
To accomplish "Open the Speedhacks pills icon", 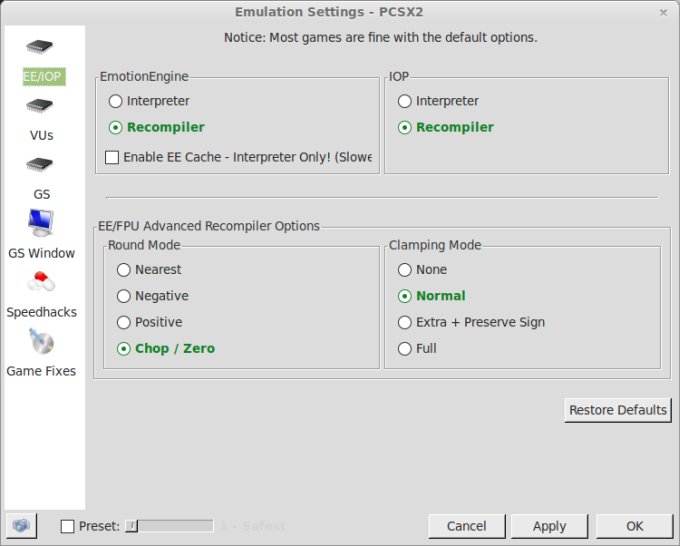I will 41,281.
